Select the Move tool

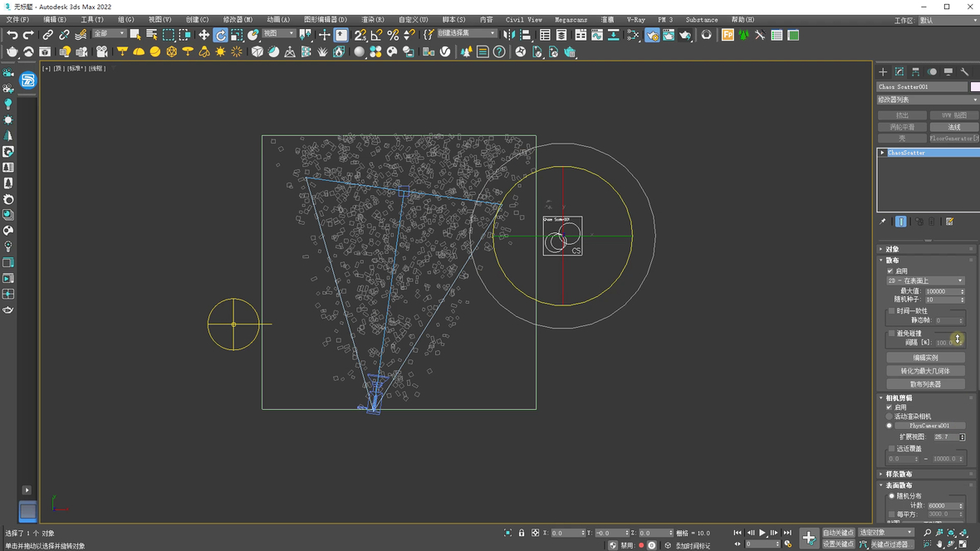click(x=203, y=35)
